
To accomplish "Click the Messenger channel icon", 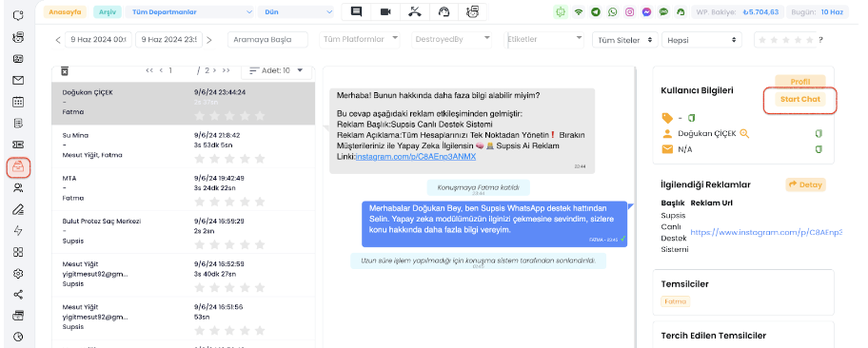I will pyautogui.click(x=646, y=11).
